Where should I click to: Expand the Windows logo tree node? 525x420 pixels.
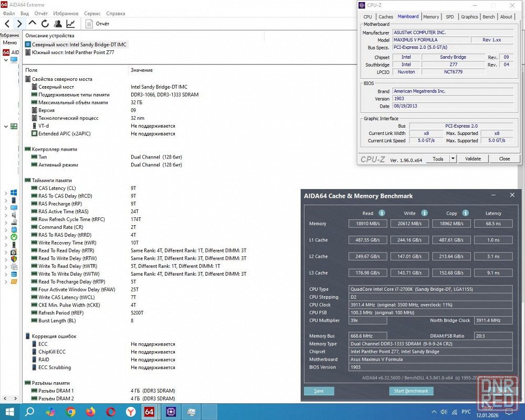click(x=6, y=193)
